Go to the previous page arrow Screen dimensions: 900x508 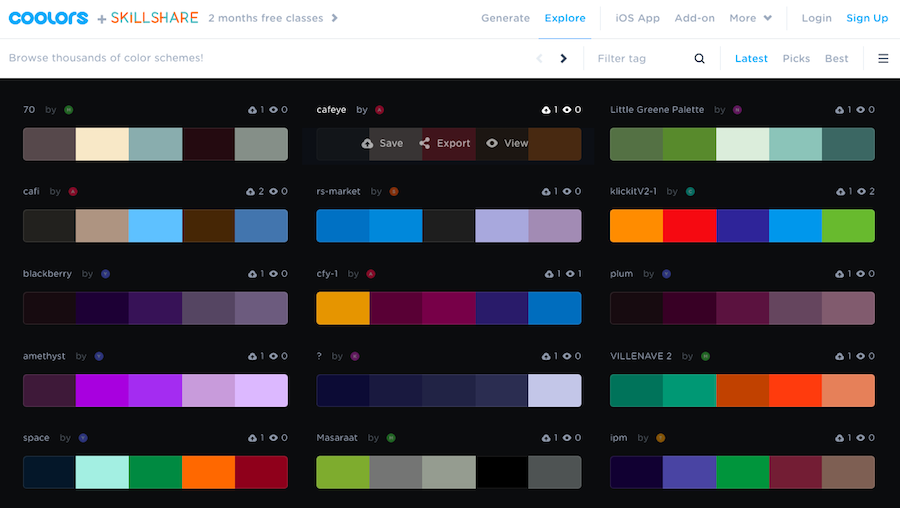pos(540,59)
